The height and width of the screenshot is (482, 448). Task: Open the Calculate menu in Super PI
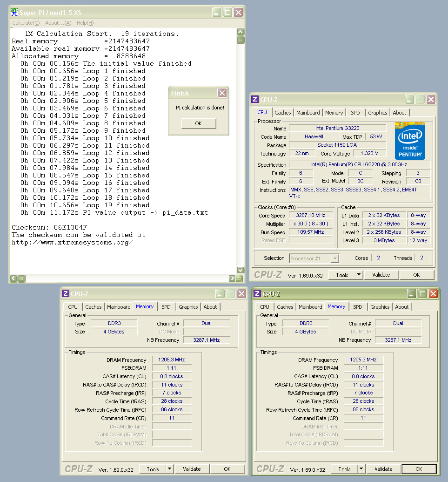[x=26, y=23]
